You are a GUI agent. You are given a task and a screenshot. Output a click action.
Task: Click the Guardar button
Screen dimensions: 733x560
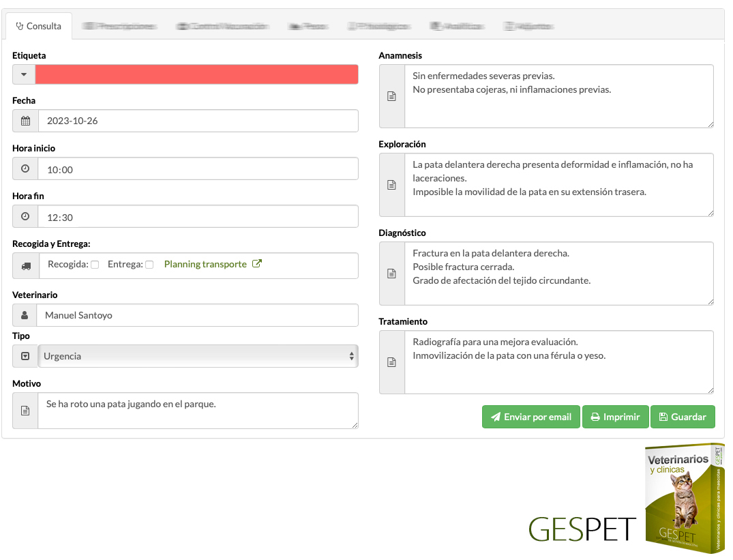pyautogui.click(x=683, y=417)
